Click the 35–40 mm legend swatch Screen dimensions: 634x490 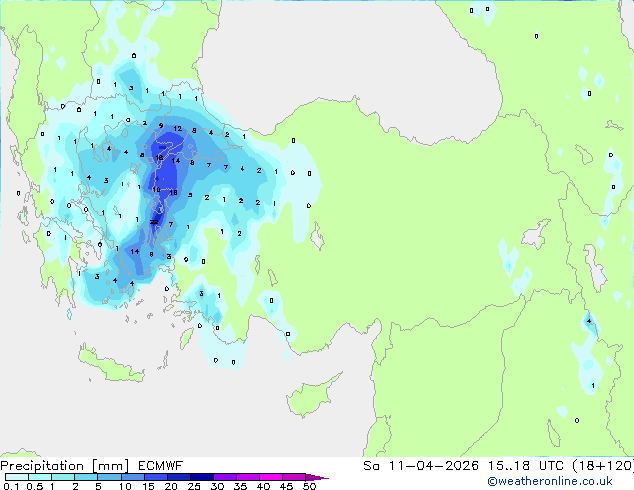(247, 477)
